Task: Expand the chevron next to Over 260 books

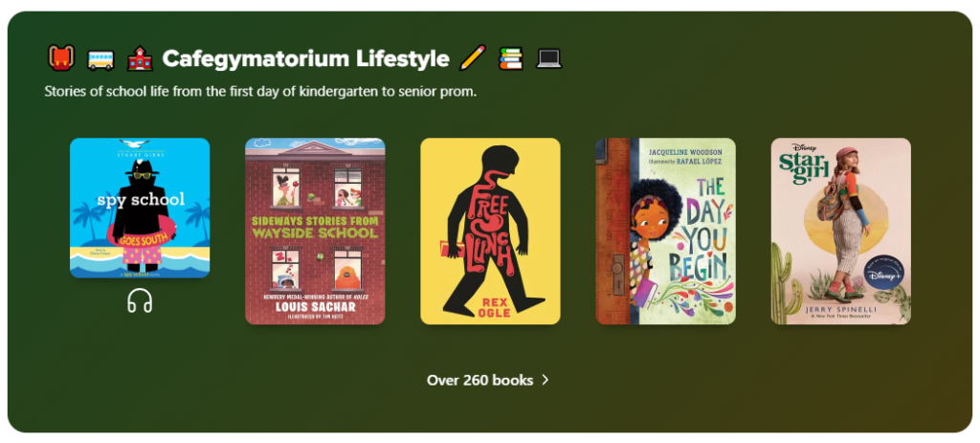Action: pyautogui.click(x=545, y=380)
